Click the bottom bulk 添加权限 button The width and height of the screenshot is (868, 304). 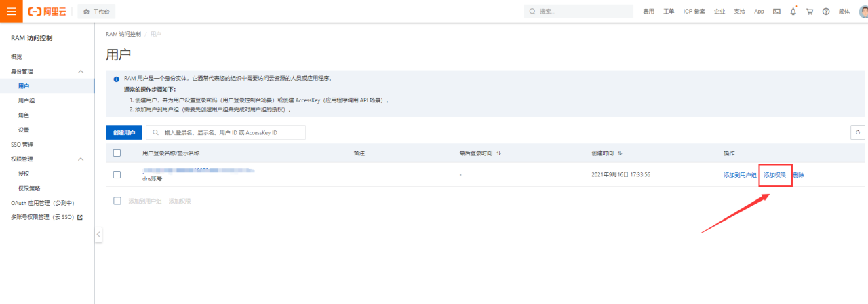tap(180, 201)
